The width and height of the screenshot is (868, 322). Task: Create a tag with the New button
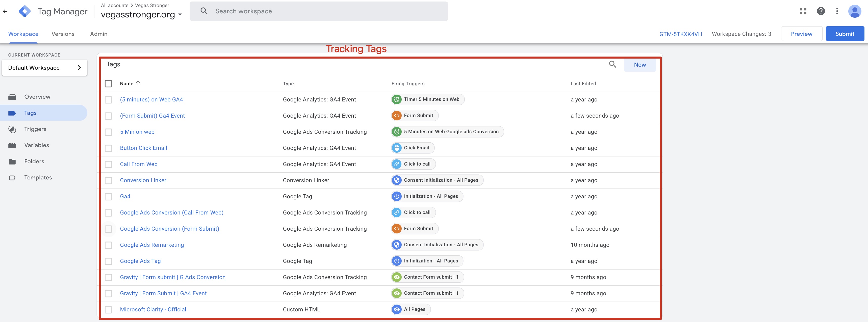pos(640,65)
